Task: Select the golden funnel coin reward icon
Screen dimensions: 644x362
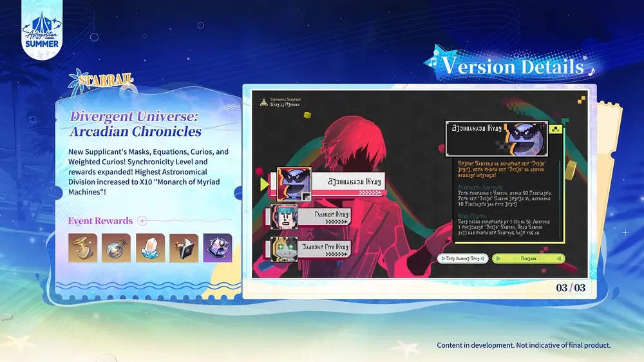Action: (x=82, y=248)
